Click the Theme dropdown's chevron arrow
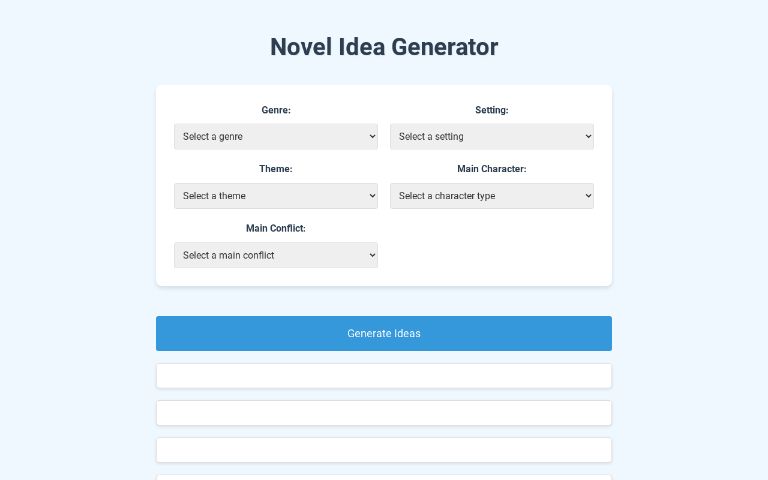 pos(372,196)
